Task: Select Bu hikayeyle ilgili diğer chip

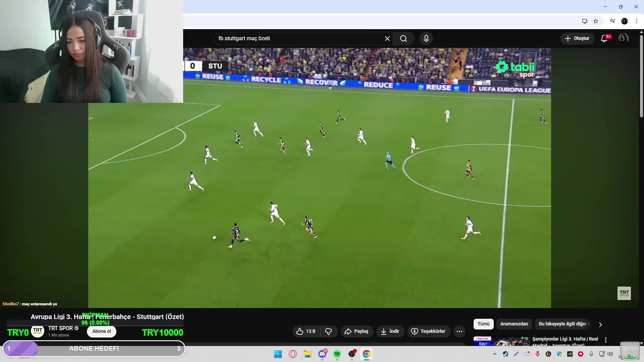Action: 565,324
